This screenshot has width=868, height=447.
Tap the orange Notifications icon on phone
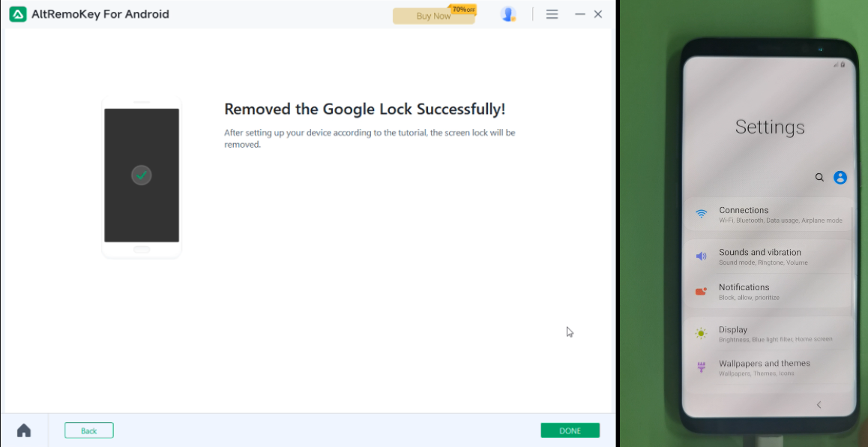[702, 291]
